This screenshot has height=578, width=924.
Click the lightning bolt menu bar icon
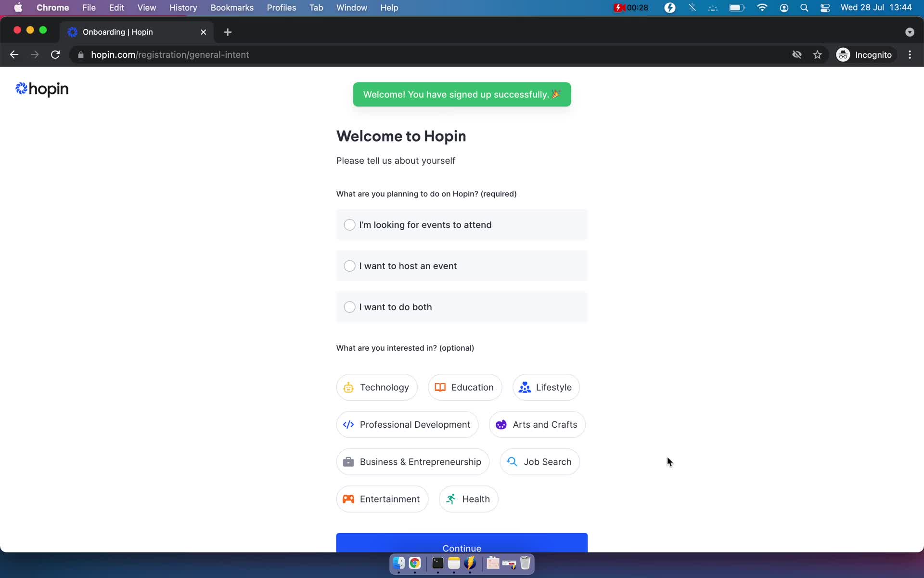pos(669,8)
